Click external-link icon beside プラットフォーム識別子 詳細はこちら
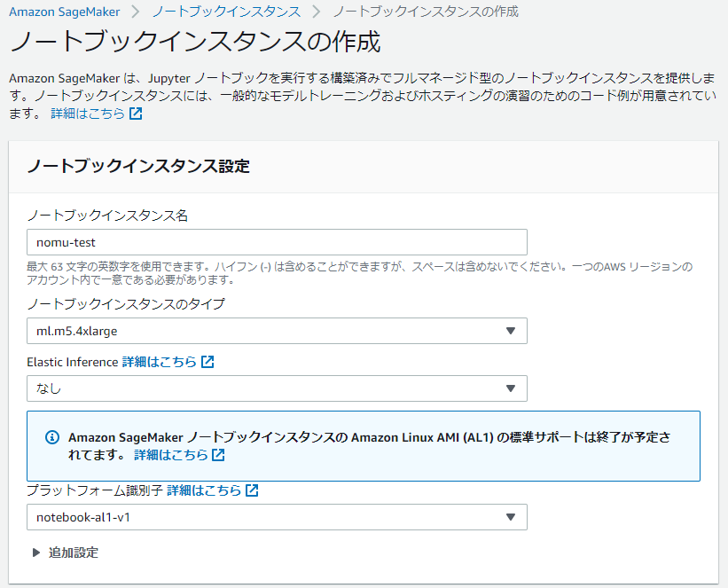The width and height of the screenshot is (728, 588). click(x=252, y=490)
